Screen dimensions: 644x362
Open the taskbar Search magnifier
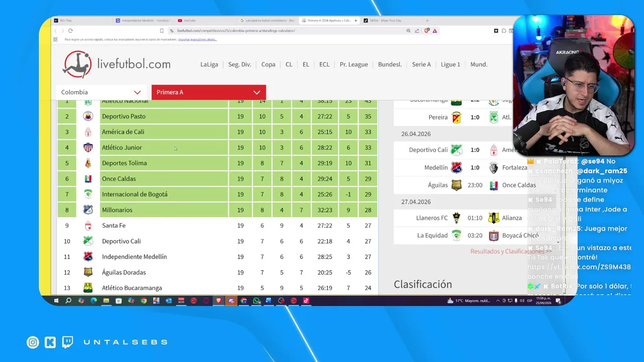coord(68,301)
